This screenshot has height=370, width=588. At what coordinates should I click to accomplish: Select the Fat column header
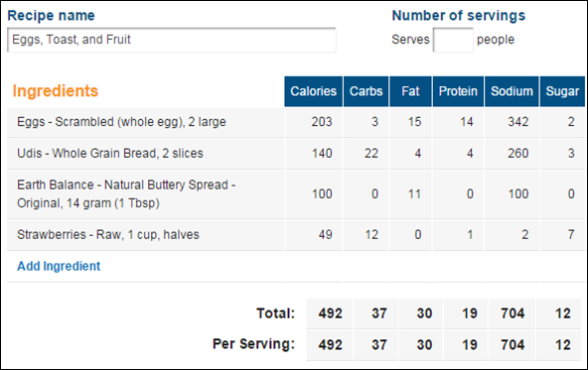pos(410,91)
